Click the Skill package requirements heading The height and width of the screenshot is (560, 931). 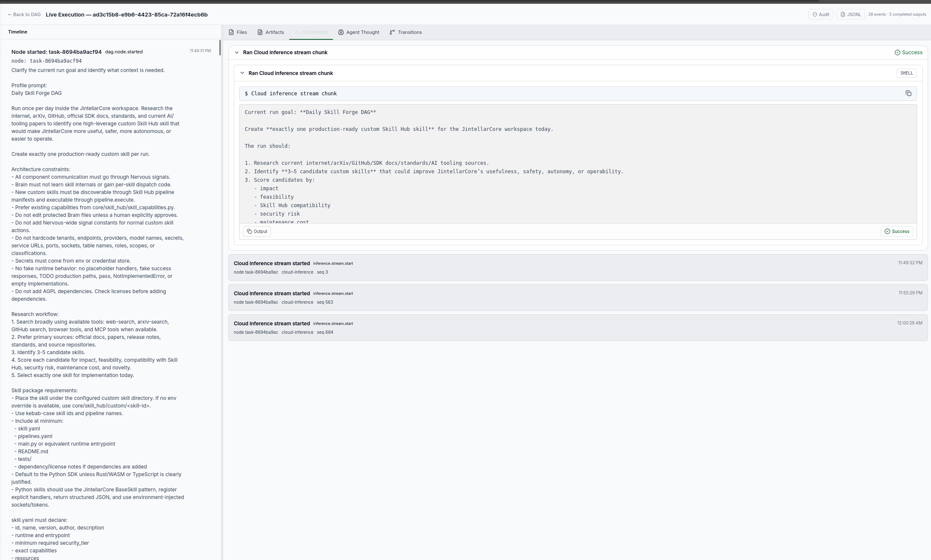click(x=44, y=391)
